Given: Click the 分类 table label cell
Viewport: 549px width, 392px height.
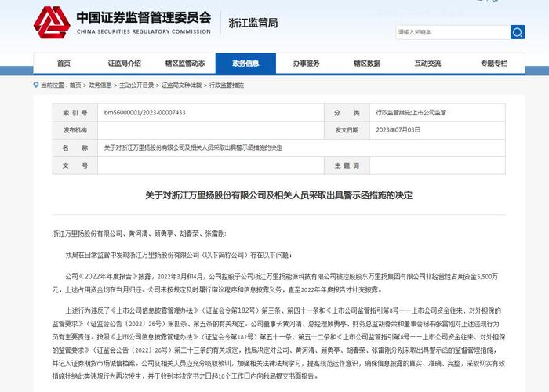Looking at the screenshot, I should [x=347, y=113].
